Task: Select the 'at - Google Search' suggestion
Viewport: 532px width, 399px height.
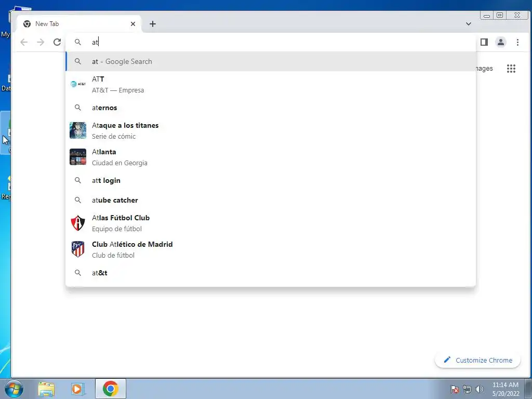Action: tap(271, 61)
